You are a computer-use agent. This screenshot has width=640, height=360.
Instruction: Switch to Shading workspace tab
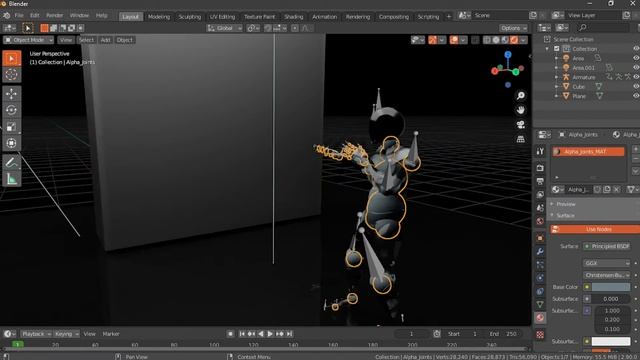[293, 17]
